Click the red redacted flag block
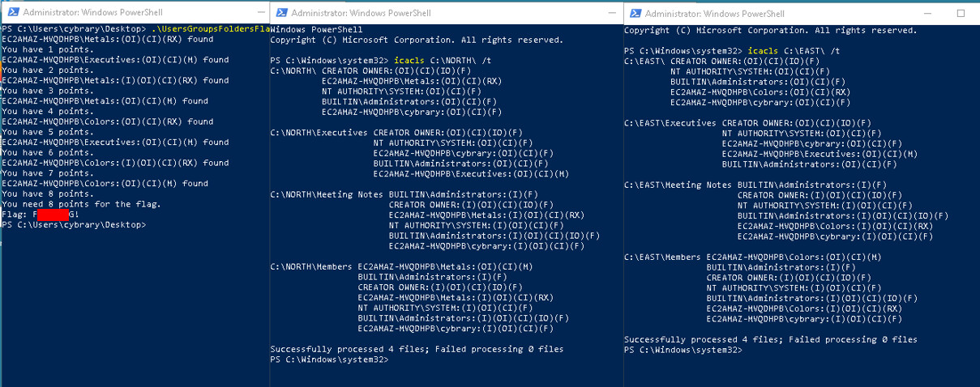The image size is (980, 387). pos(53,215)
